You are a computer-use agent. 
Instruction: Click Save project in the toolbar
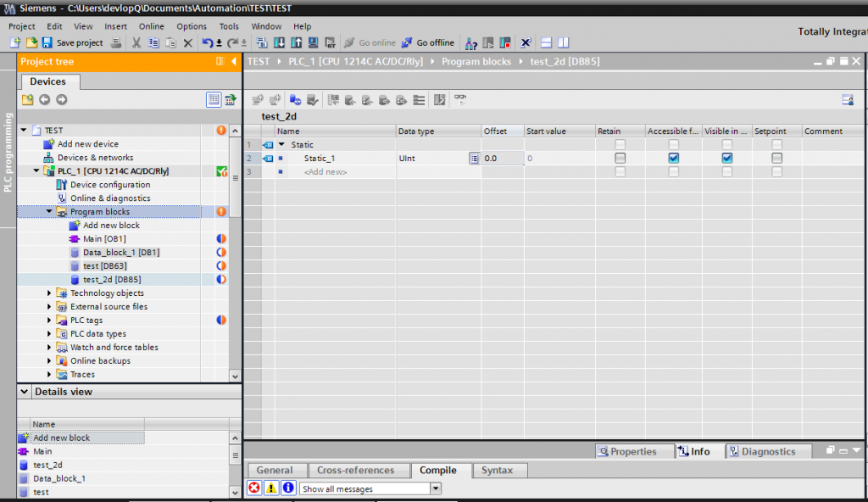73,42
